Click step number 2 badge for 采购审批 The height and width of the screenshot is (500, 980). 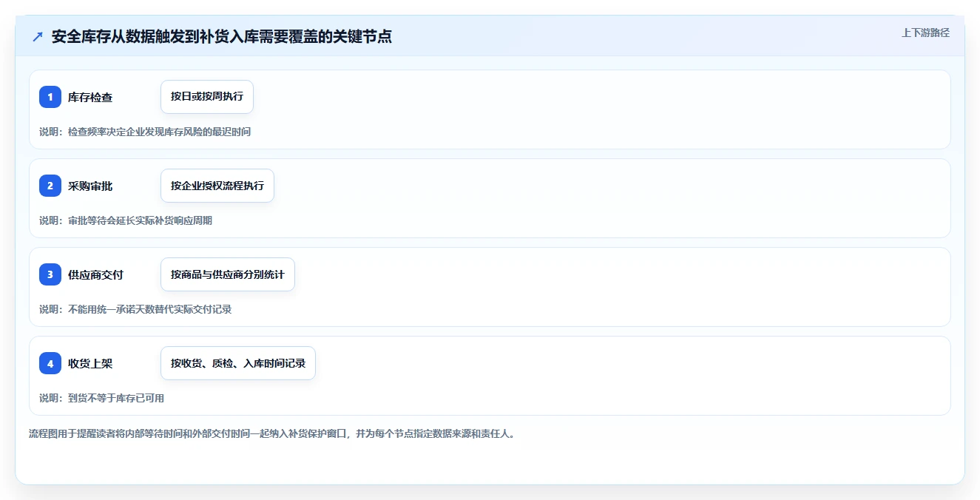pyautogui.click(x=50, y=186)
